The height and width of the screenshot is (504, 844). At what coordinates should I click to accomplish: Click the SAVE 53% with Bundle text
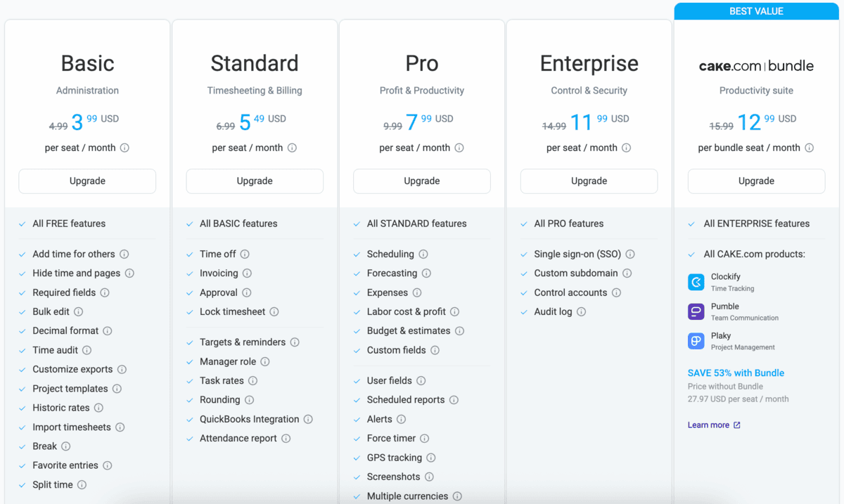tap(736, 373)
